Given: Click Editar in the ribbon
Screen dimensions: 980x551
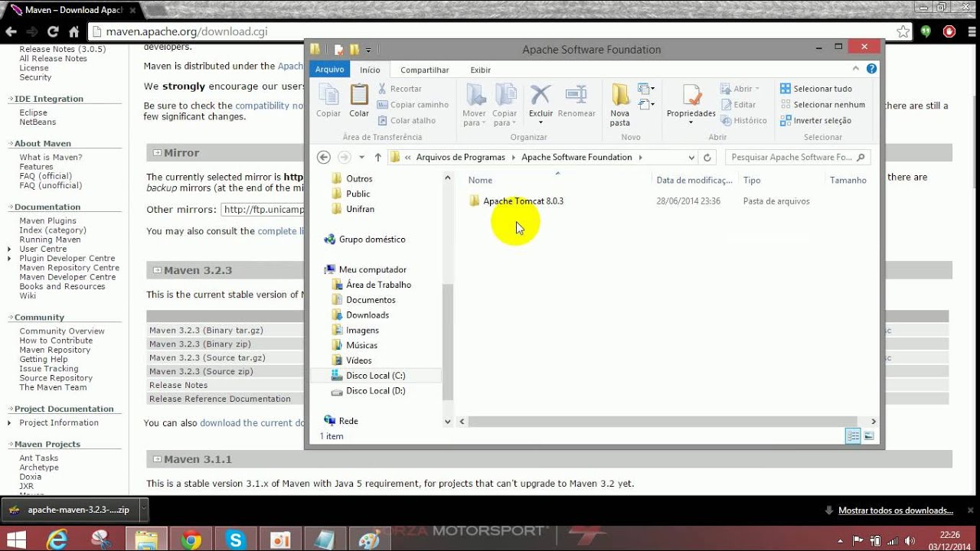Looking at the screenshot, I should click(738, 105).
